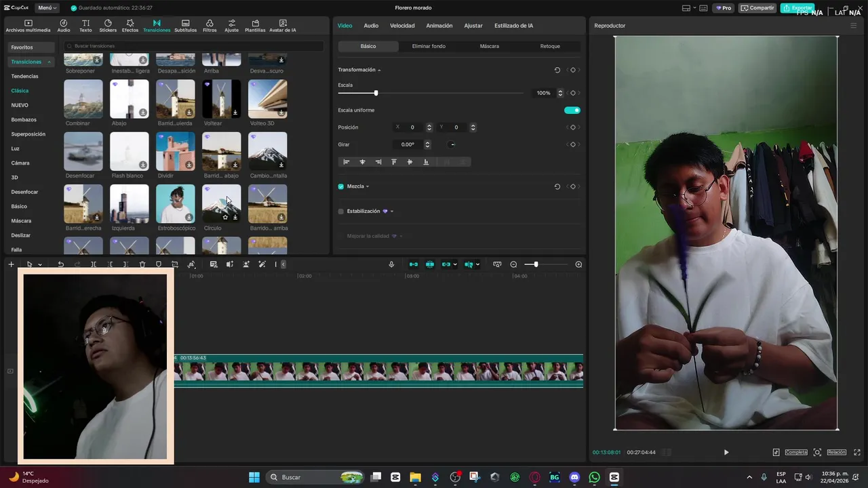Click the Escala slider handle

pyautogui.click(x=376, y=93)
